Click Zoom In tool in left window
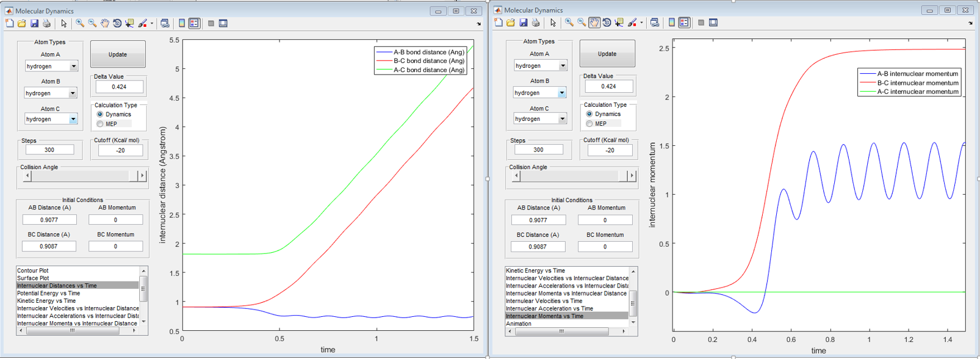980x359 pixels. click(80, 23)
